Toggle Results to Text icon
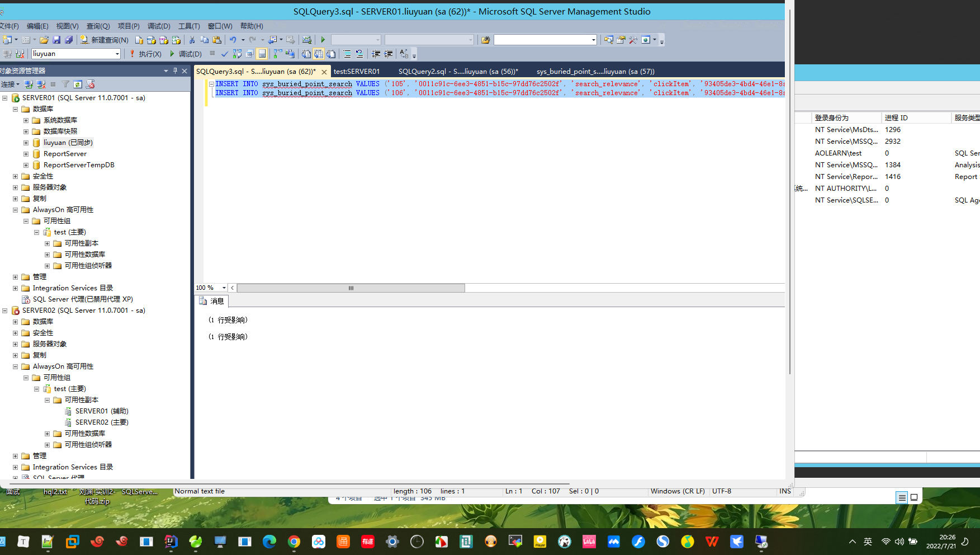Viewport: 980px width, 555px height. point(306,54)
